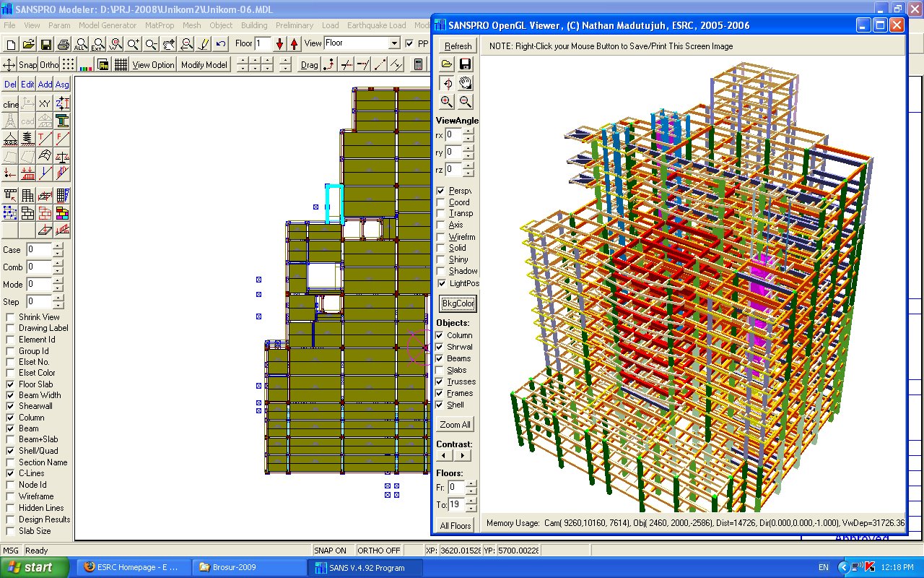Open the MatProp menu
This screenshot has width=924, height=578.
[x=160, y=25]
